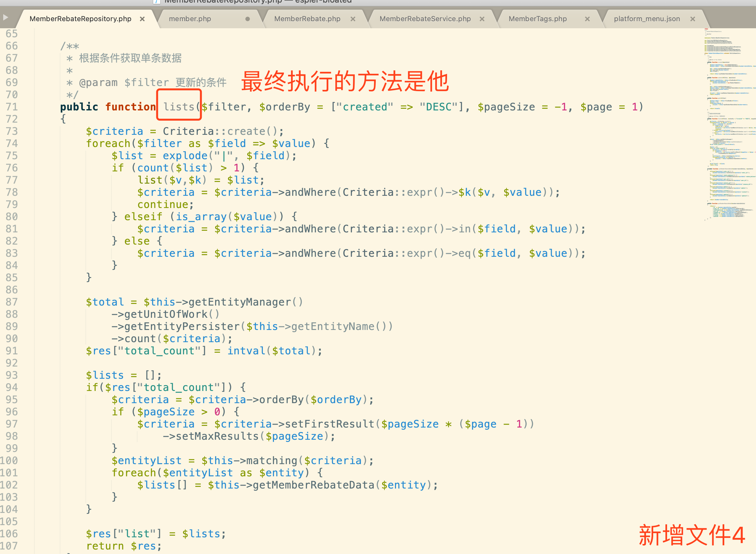Select the MemberRebate.php tab
Image resolution: width=756 pixels, height=554 pixels.
coord(307,19)
